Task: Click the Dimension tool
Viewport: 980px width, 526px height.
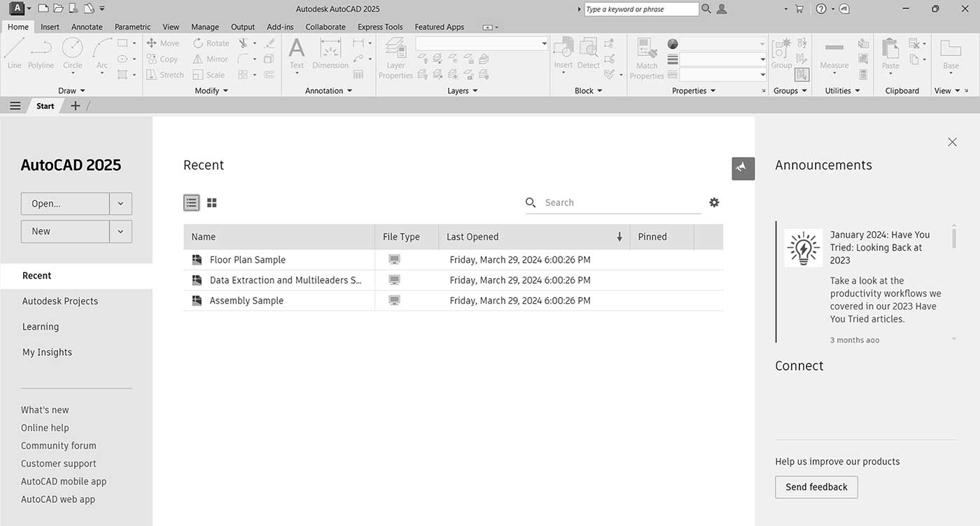Action: [x=330, y=53]
